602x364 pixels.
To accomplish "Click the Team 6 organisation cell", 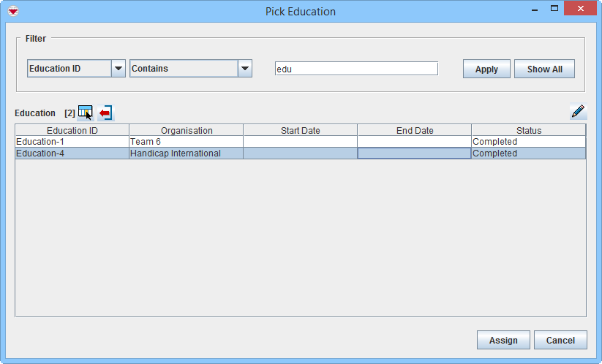I will tap(187, 142).
